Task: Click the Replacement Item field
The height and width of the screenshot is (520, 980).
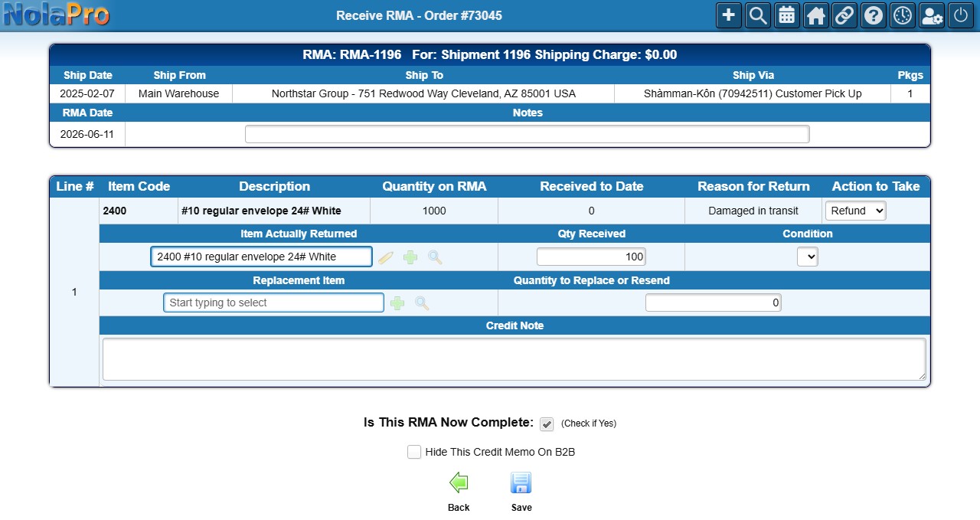Action: pos(273,303)
